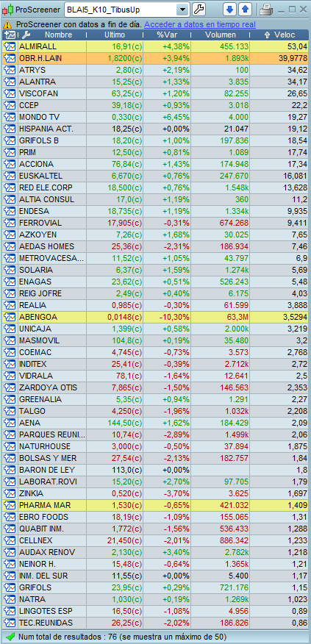Click LABORAT.ROVI's +2,70% variation
311x644 pixels.
click(176, 482)
